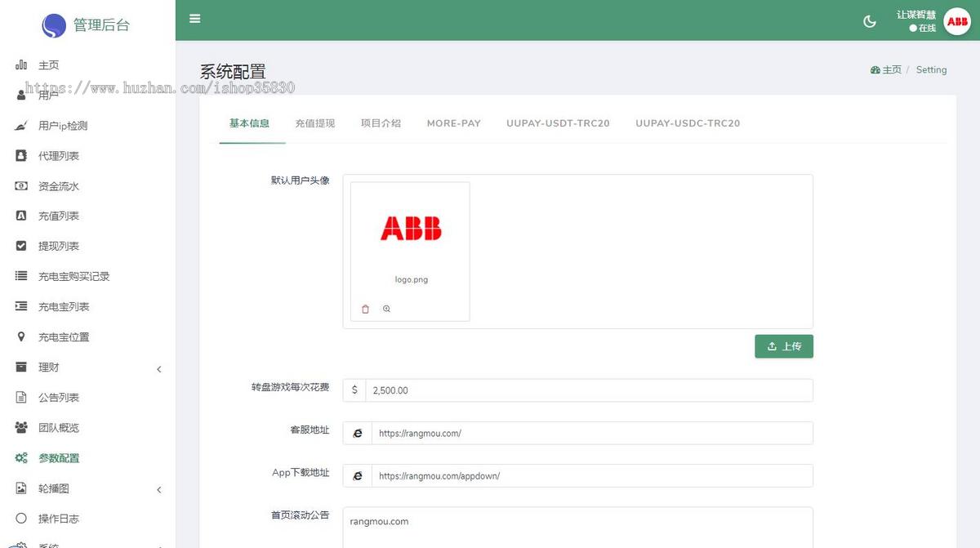The image size is (980, 548).
Task: Zoom logo.png with the magnifier icon
Action: [x=386, y=309]
